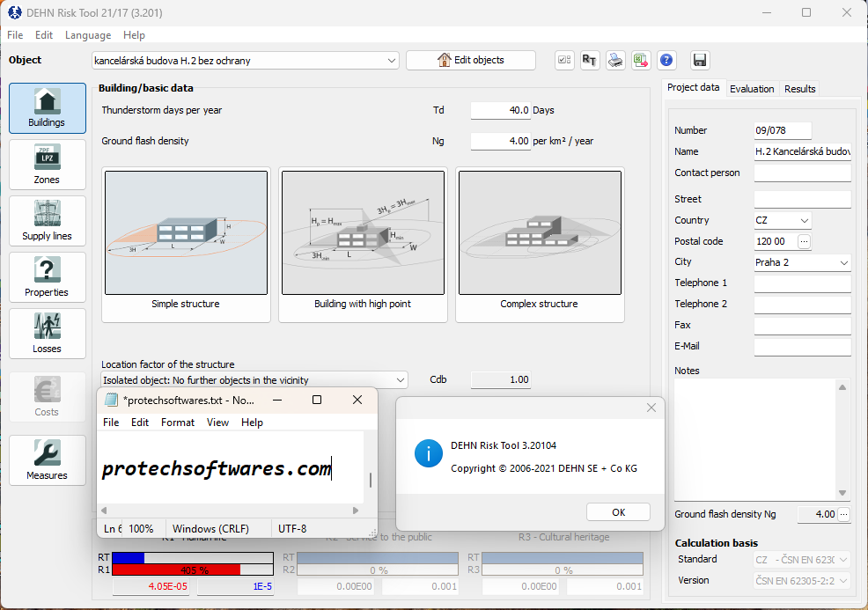
Task: Click the E-Mail field
Action: [x=803, y=347]
